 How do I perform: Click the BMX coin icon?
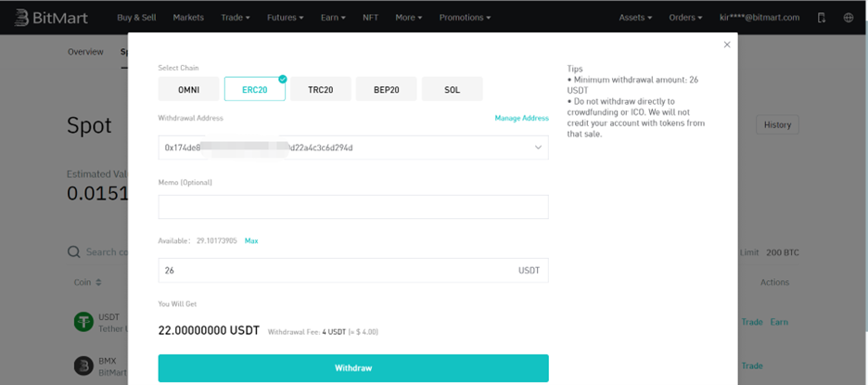[x=84, y=366]
